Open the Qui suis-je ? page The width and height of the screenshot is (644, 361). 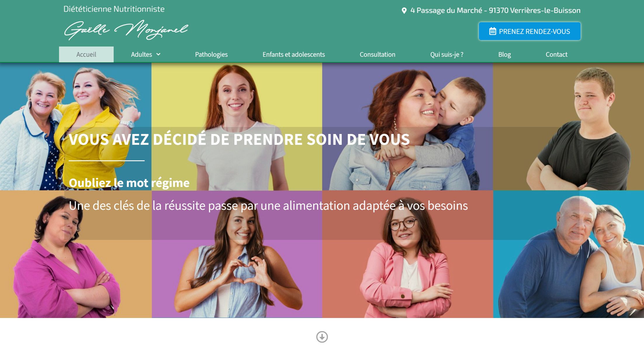447,54
